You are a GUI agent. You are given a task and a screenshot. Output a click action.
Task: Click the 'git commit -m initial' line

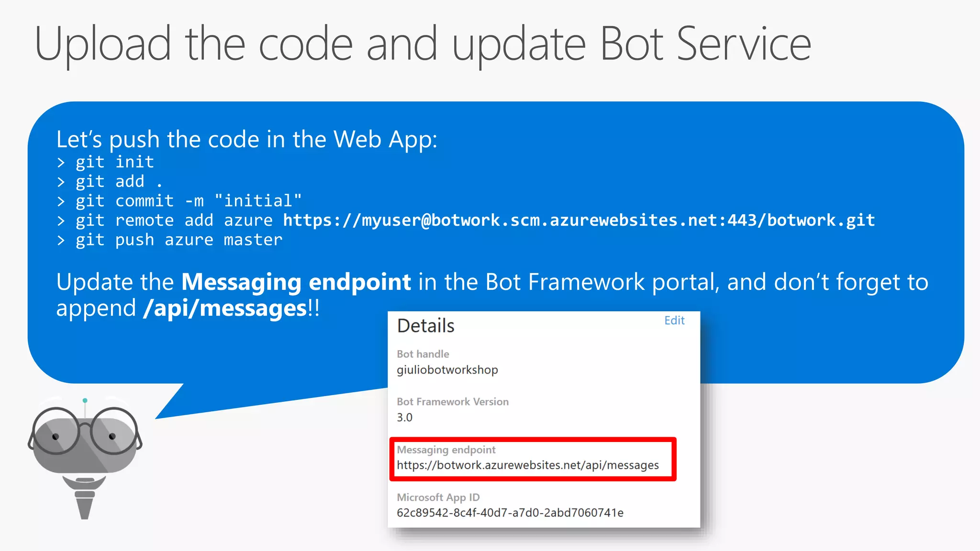(x=189, y=201)
